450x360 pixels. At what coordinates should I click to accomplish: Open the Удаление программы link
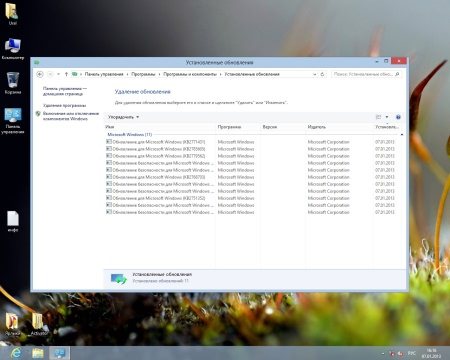pos(64,105)
